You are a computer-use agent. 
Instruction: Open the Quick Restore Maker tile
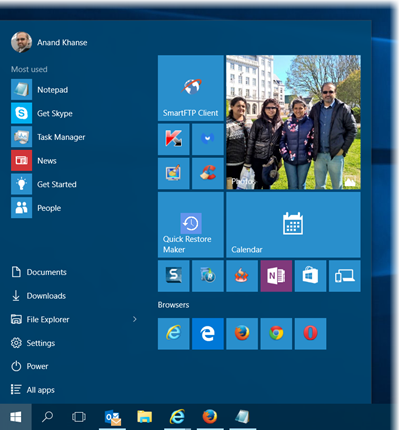[191, 225]
